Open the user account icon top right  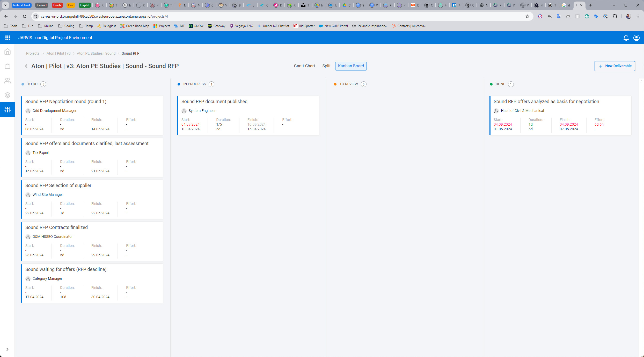[636, 38]
